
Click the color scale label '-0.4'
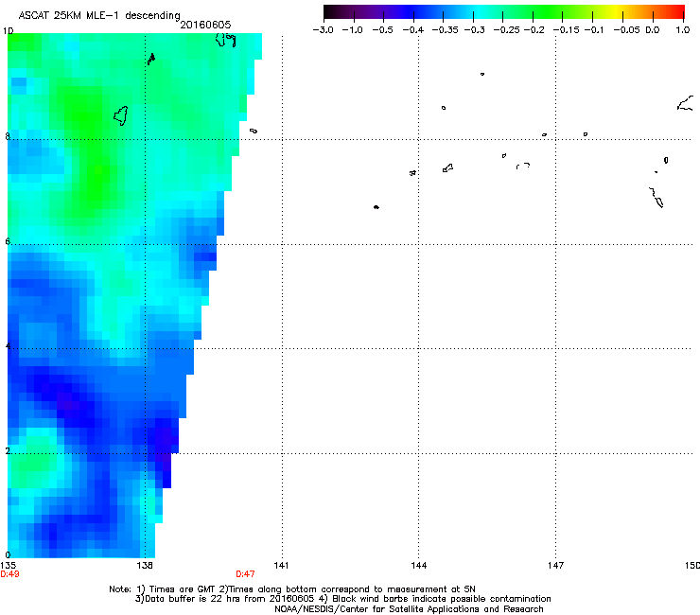click(413, 30)
